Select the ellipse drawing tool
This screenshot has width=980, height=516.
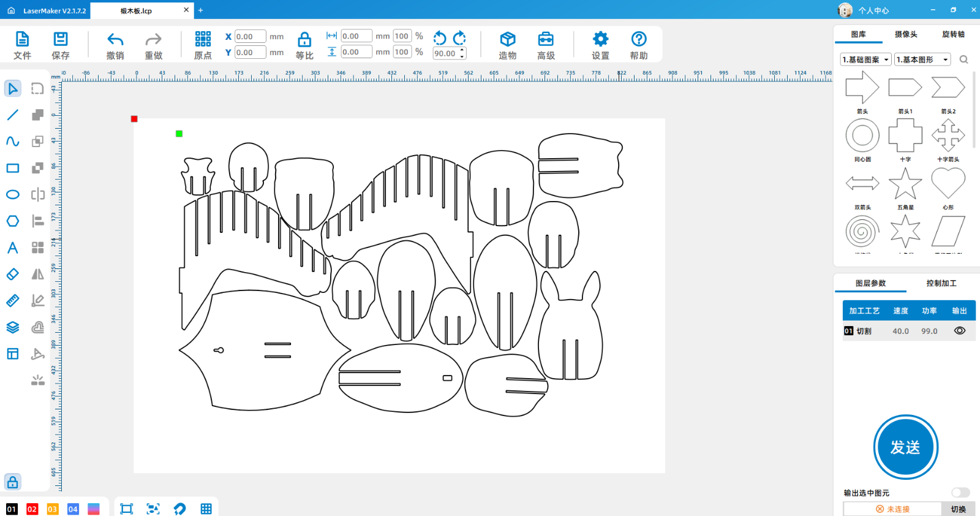coord(13,195)
